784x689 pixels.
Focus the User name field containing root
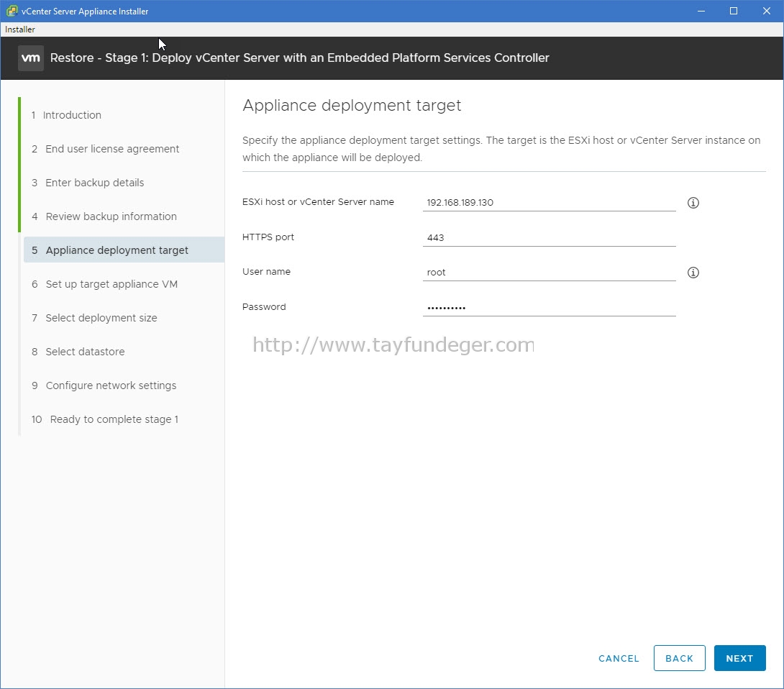[549, 273]
